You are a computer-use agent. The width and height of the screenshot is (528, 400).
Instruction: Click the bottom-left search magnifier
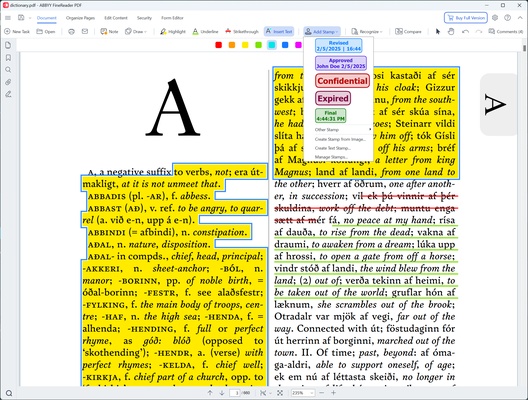tap(9, 393)
